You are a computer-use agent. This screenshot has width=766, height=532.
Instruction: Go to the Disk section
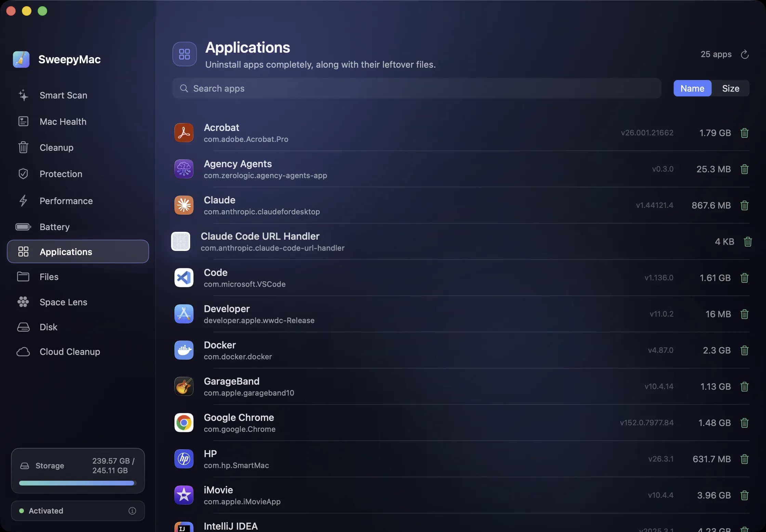[78, 327]
